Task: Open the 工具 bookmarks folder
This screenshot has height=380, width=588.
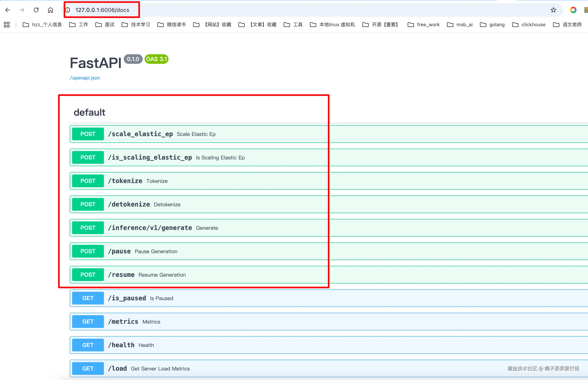Action: tap(293, 24)
